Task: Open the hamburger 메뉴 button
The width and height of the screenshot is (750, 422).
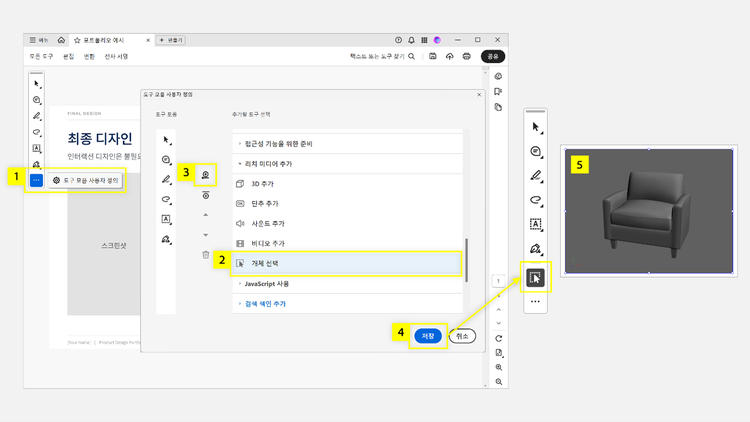Action: pyautogui.click(x=39, y=40)
